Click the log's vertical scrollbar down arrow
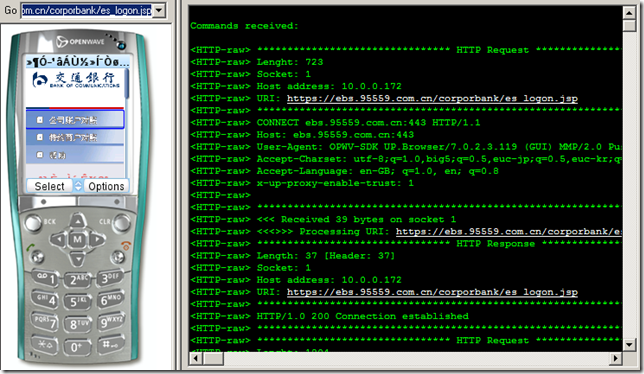Image resolution: width=644 pixels, height=374 pixels. (x=629, y=344)
